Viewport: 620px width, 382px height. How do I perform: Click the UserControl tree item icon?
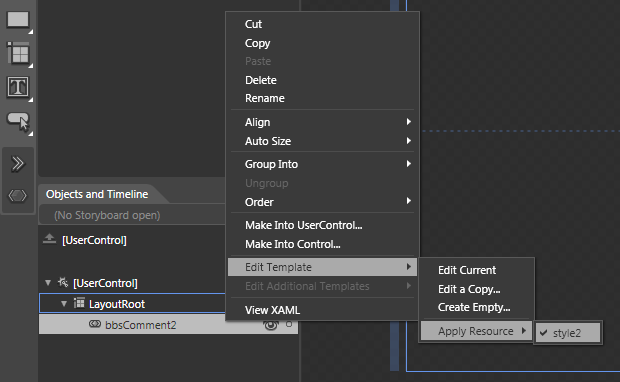pos(63,282)
